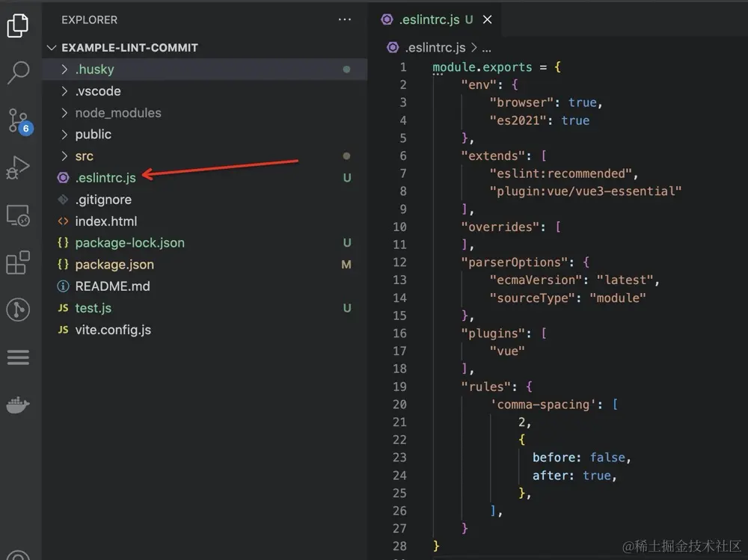Click the three-lines list icon in activity bar
748x560 pixels.
tap(18, 357)
